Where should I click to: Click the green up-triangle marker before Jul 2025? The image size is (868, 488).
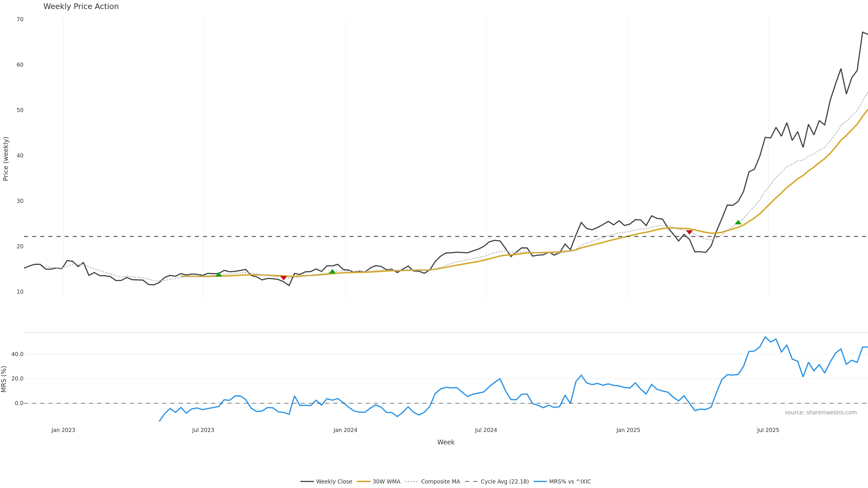point(738,222)
